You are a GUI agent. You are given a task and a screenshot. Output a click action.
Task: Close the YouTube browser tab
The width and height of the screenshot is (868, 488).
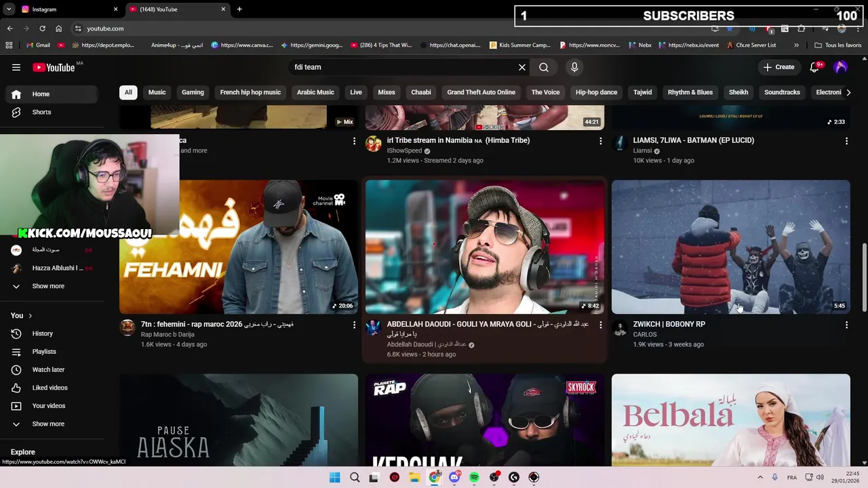coord(223,9)
